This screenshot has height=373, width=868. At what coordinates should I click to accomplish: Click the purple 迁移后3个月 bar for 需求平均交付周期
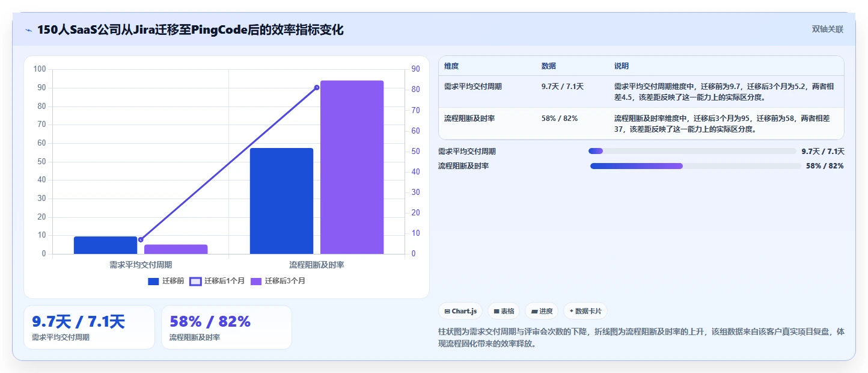(x=176, y=249)
